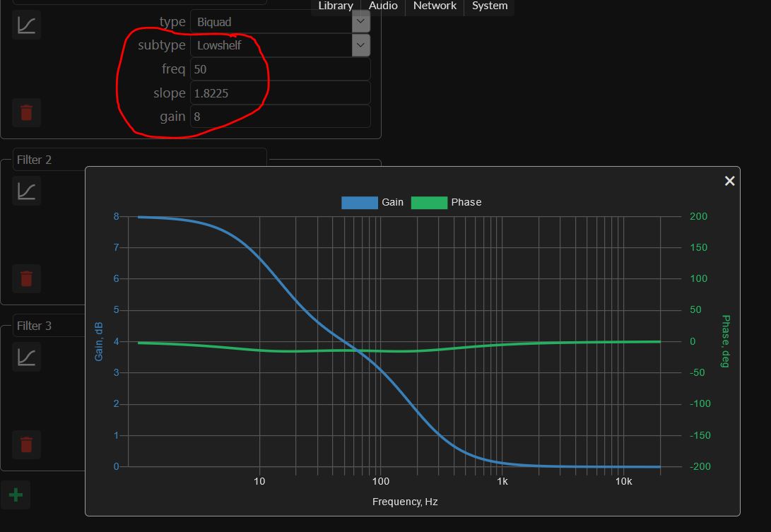Viewport: 771px width, 532px height.
Task: Click the Filter 2 name field
Action: click(x=140, y=160)
